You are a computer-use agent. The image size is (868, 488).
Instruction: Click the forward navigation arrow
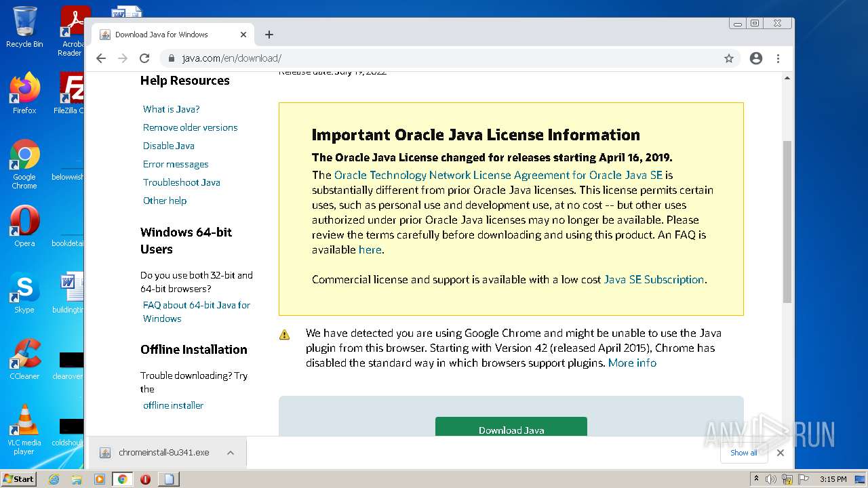[x=123, y=58]
